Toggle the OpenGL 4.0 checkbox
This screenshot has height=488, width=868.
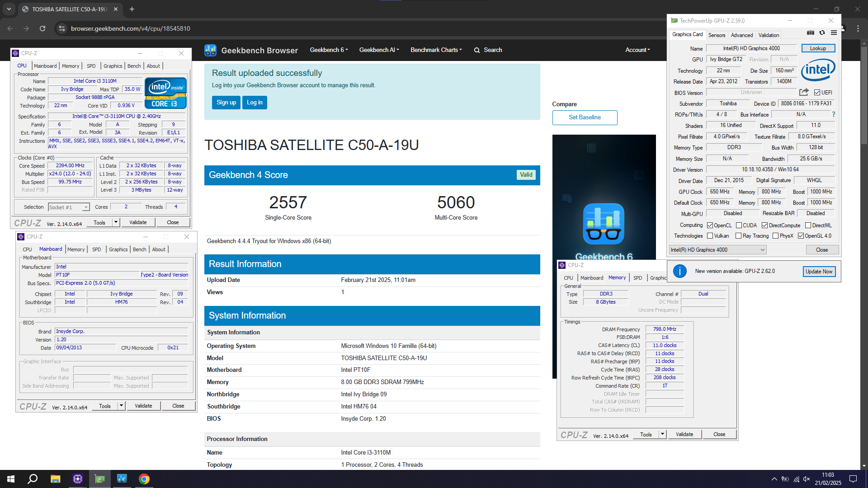click(801, 236)
